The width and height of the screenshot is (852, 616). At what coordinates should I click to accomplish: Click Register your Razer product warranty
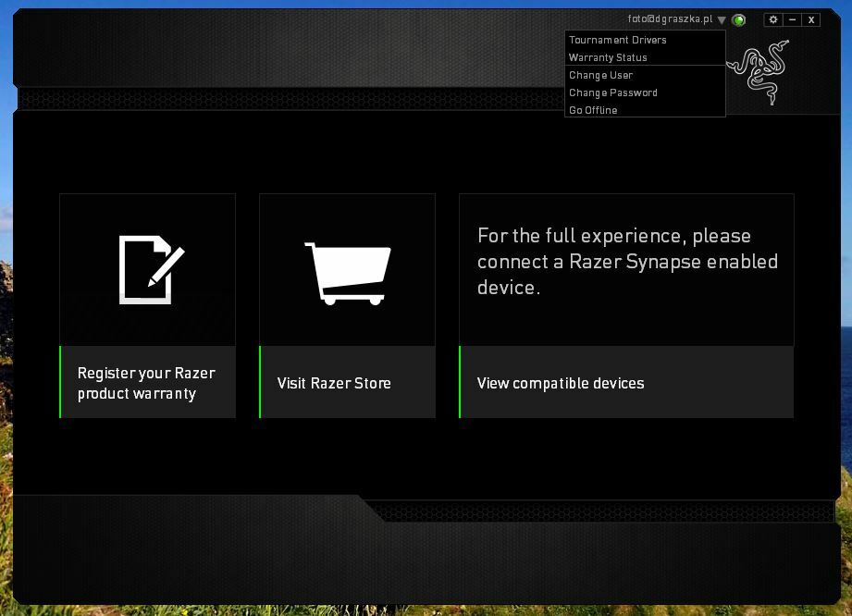[148, 382]
